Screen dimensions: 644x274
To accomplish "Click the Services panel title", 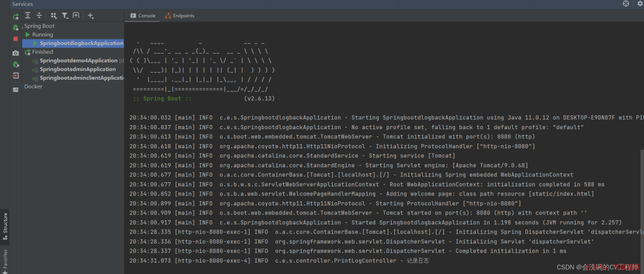I will click(23, 4).
